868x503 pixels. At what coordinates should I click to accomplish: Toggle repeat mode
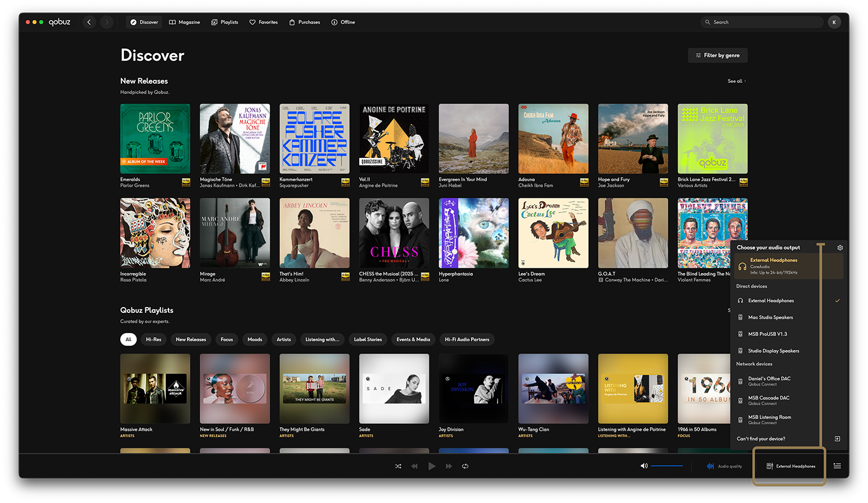pyautogui.click(x=465, y=466)
